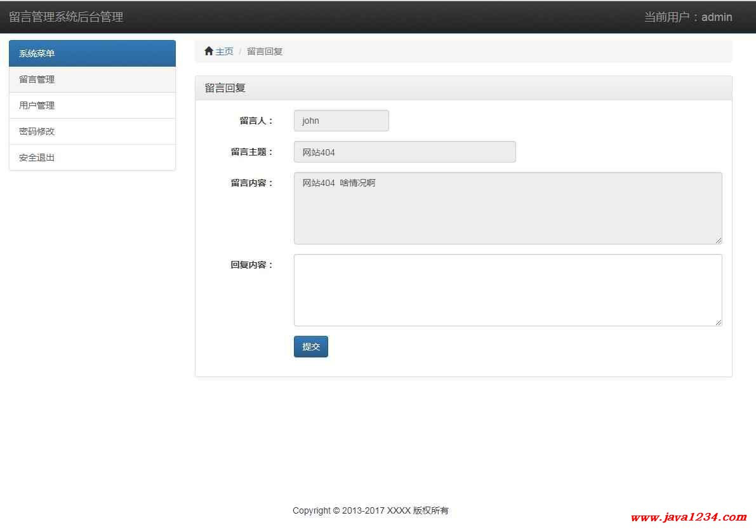Click inside the 留言内容 text area
The image size is (756, 532).
507,208
